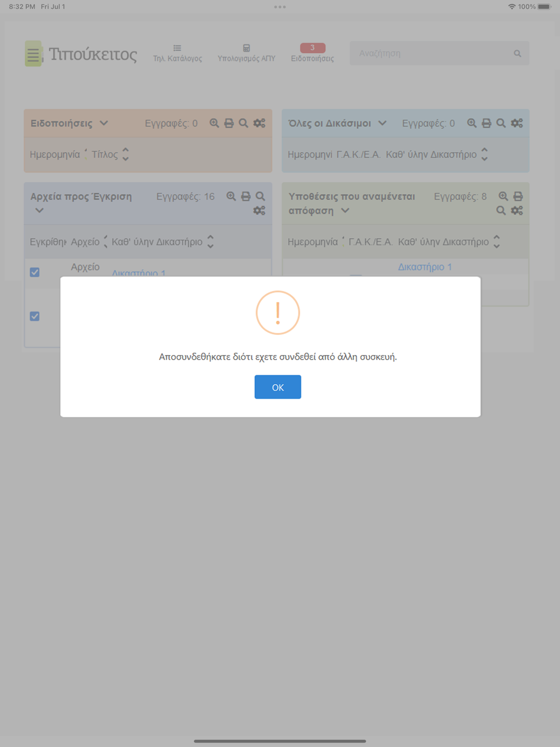The image size is (560, 747).
Task: Click print icon in Όλες οι Δικάσιμοι panel
Action: coord(487,123)
